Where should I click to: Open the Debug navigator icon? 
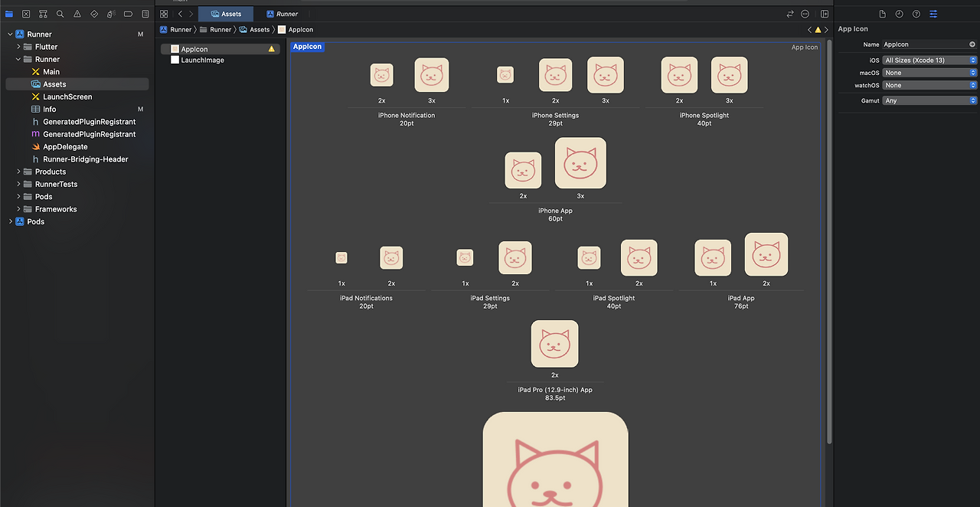coord(111,14)
